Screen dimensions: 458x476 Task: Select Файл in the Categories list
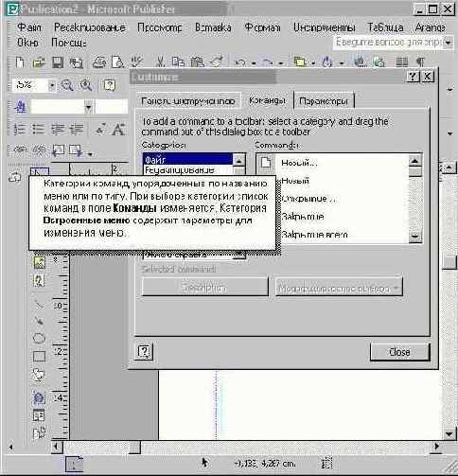pos(188,160)
